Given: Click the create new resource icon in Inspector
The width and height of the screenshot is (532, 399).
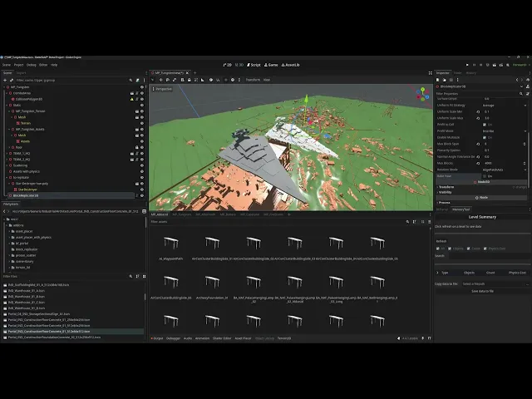Looking at the screenshot, I should 438,80.
